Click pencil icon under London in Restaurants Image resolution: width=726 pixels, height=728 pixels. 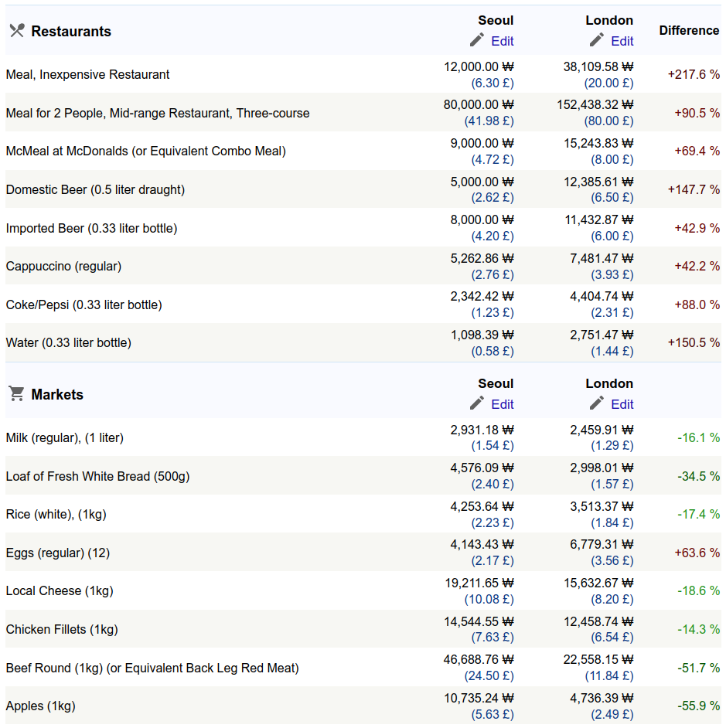point(597,40)
